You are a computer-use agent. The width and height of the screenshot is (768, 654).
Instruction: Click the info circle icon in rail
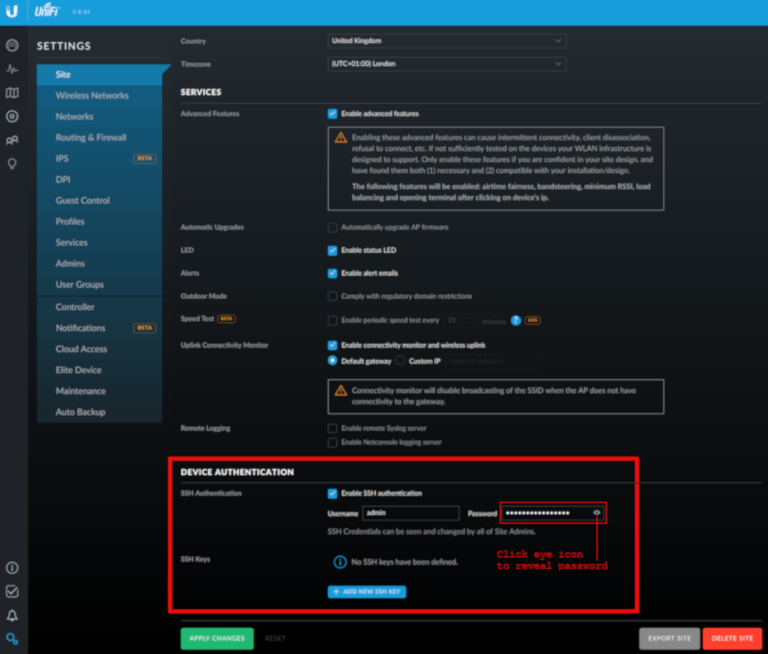[12, 568]
